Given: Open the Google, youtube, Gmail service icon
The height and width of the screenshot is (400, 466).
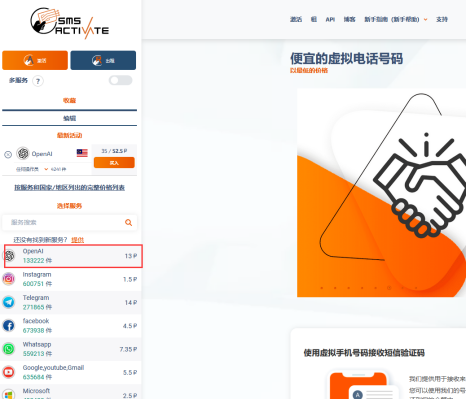Looking at the screenshot, I should point(9,372).
